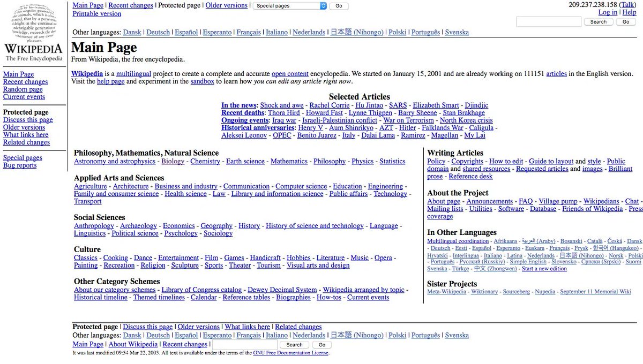
Task: Click the bottom Search button
Action: coord(294,345)
